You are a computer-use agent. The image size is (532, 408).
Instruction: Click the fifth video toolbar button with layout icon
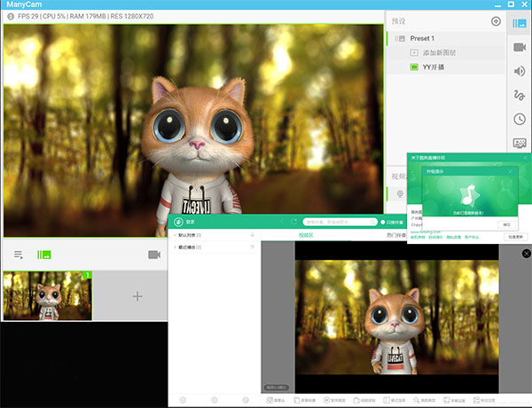point(395,401)
